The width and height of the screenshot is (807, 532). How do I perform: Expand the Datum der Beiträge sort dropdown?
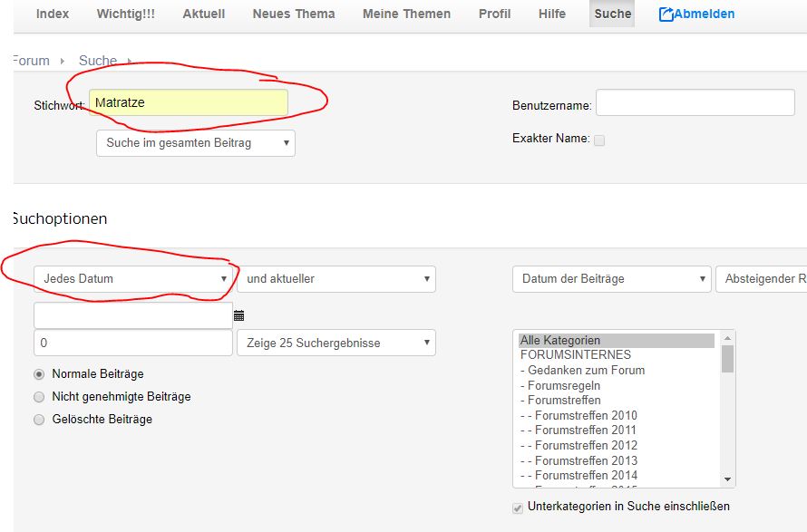pos(611,279)
